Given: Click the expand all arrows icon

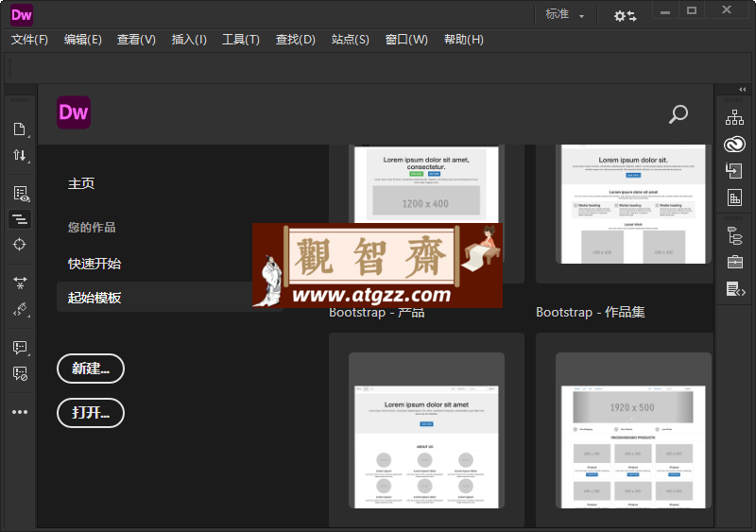Looking at the screenshot, I should [x=20, y=283].
